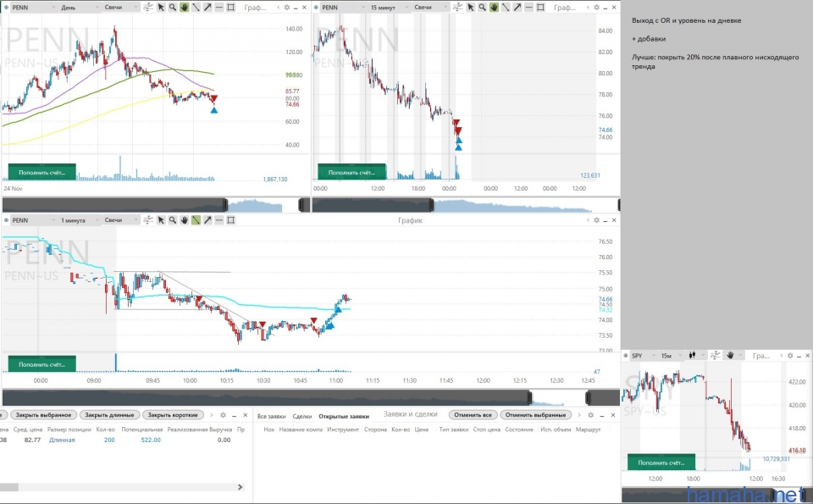Select horizontal line tool in PENN 15-minute chart
The image size is (813, 504).
[528, 8]
